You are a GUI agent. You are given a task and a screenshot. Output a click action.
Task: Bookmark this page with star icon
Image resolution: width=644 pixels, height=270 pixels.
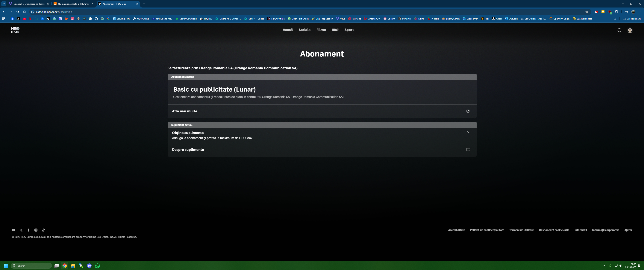587,12
